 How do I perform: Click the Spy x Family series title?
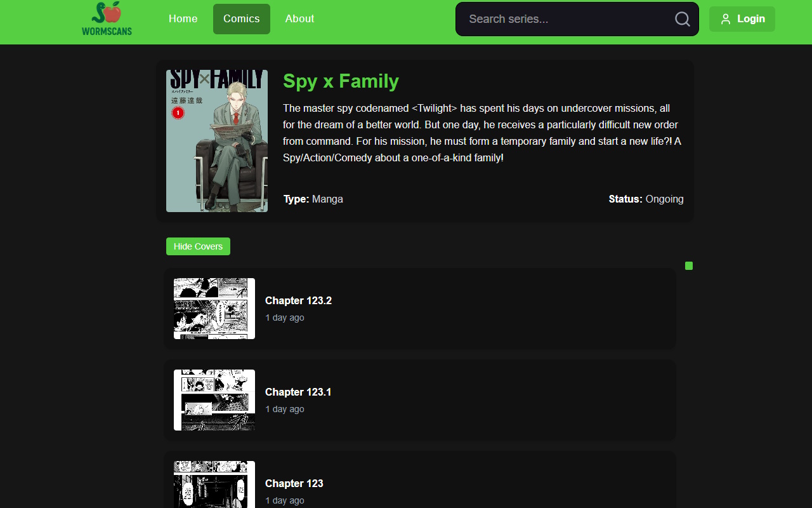pos(341,81)
